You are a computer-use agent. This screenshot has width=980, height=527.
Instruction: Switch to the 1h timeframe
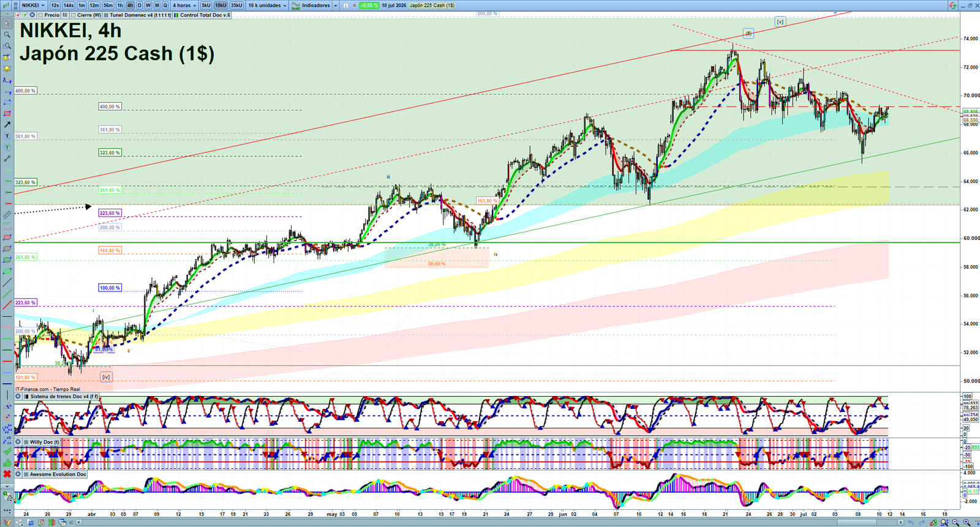pos(120,6)
